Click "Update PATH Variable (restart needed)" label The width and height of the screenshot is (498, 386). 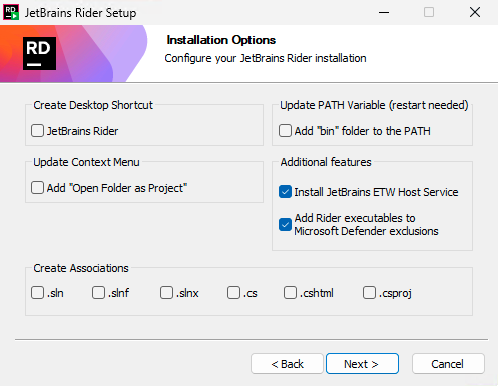tap(374, 105)
